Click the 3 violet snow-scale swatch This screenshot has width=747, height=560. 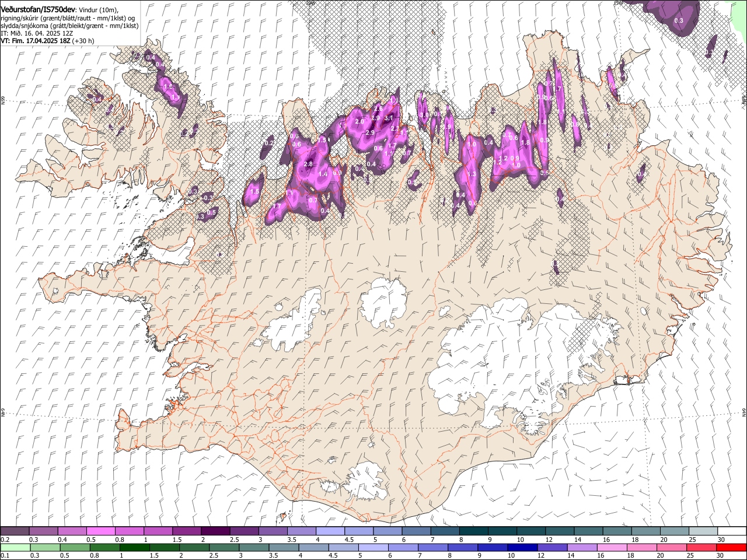pos(273,531)
